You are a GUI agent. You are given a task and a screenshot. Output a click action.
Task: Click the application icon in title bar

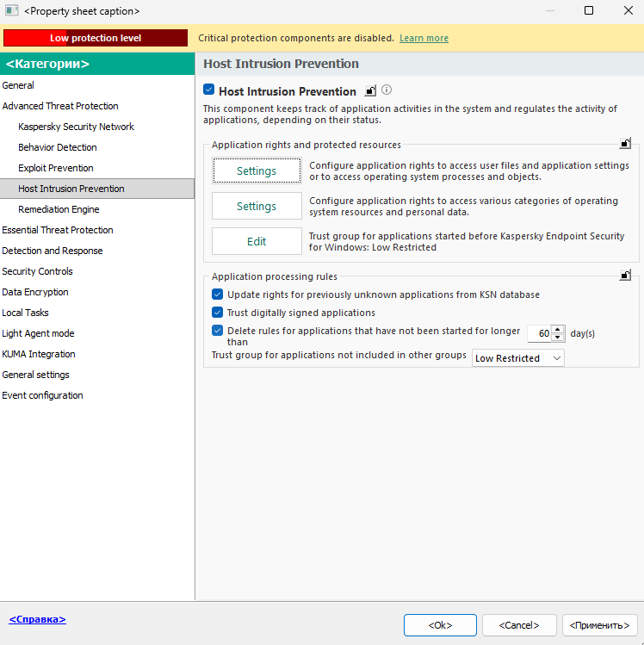point(11,11)
